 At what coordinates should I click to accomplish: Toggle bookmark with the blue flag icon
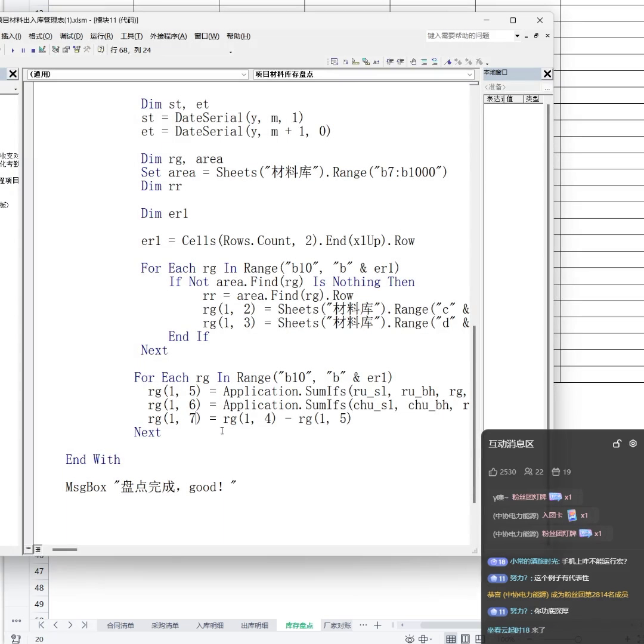coord(448,61)
